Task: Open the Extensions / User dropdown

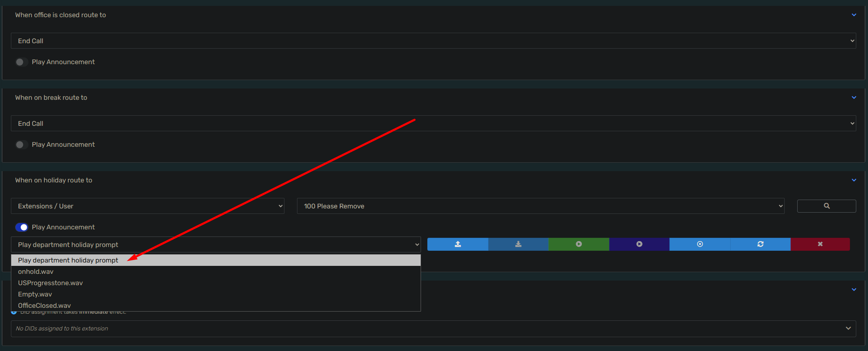Action: [147, 206]
